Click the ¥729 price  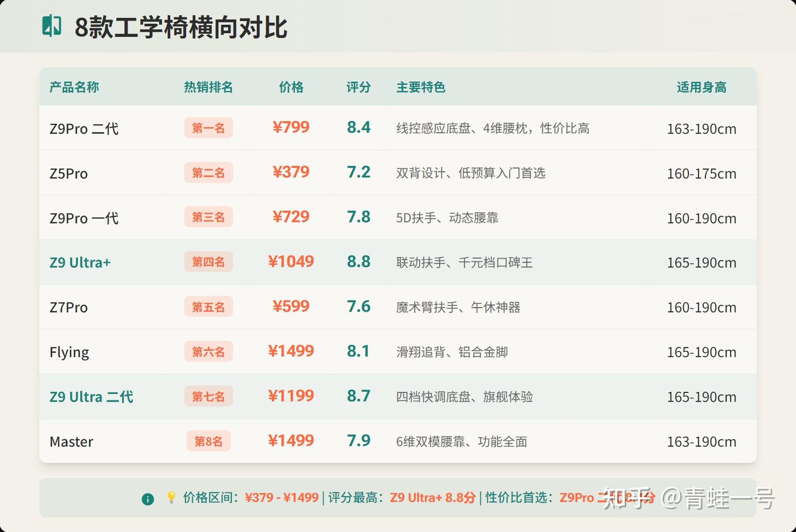291,217
